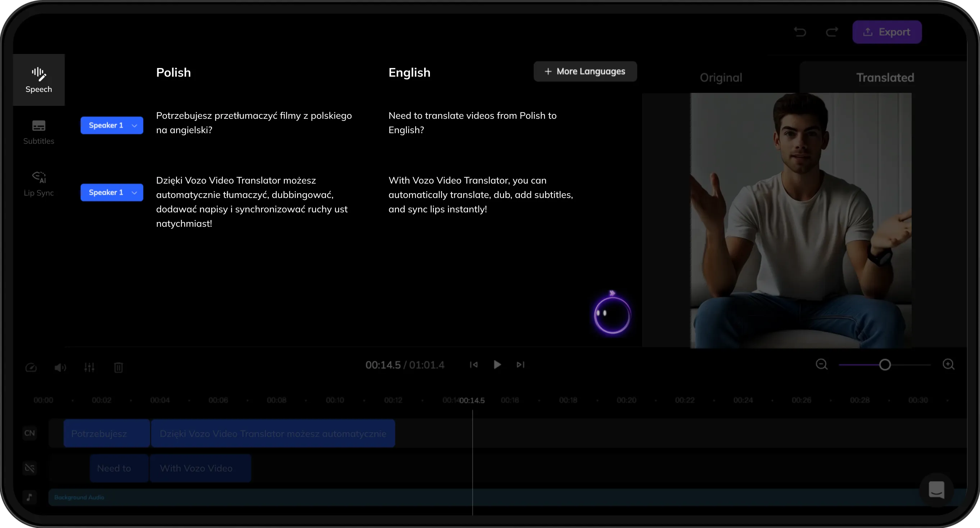Open the Lip Sync panel

pos(38,184)
